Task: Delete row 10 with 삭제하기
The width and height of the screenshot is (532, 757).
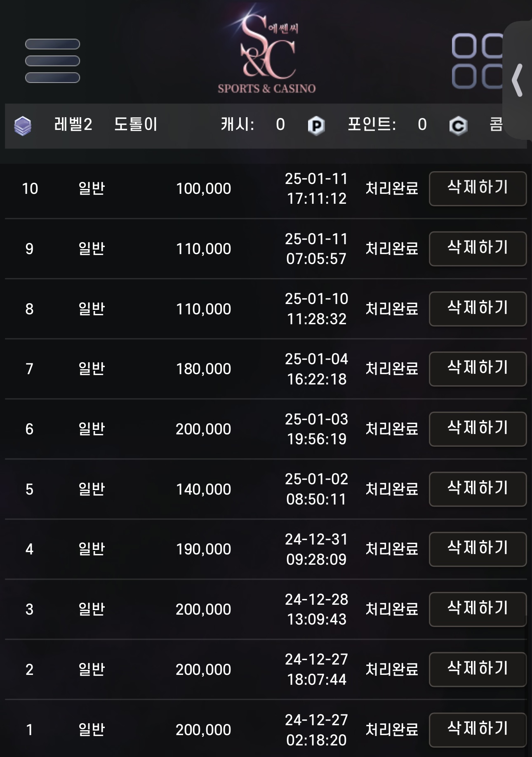Action: pyautogui.click(x=478, y=189)
